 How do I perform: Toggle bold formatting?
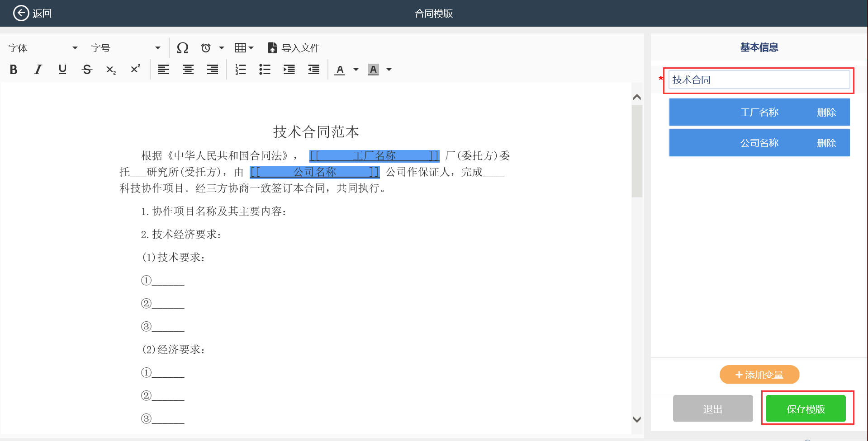click(x=14, y=70)
